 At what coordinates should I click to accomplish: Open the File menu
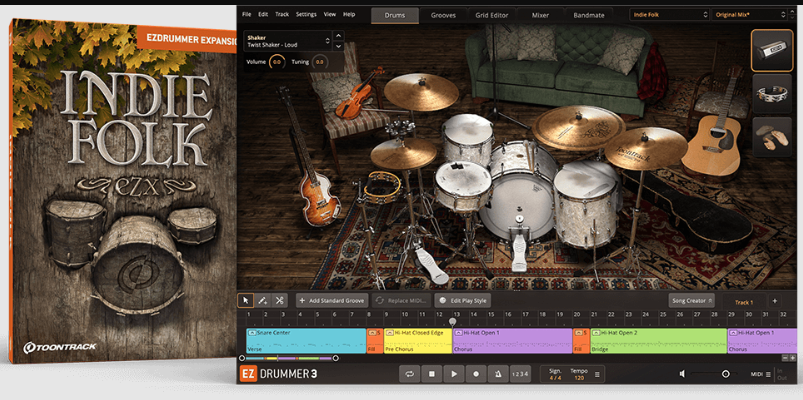(x=246, y=14)
